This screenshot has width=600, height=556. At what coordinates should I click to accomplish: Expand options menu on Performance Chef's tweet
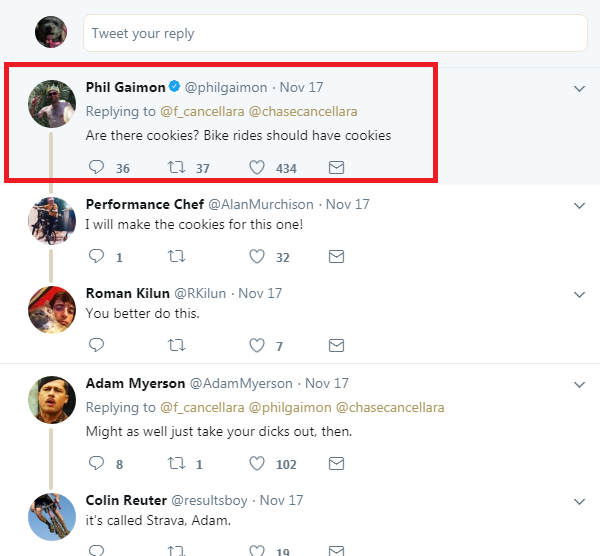pyautogui.click(x=579, y=206)
